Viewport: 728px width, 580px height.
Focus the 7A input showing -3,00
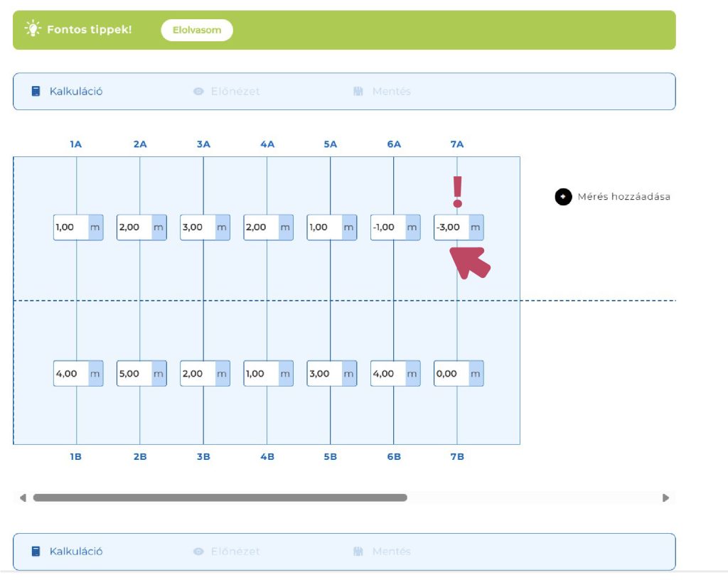click(451, 227)
